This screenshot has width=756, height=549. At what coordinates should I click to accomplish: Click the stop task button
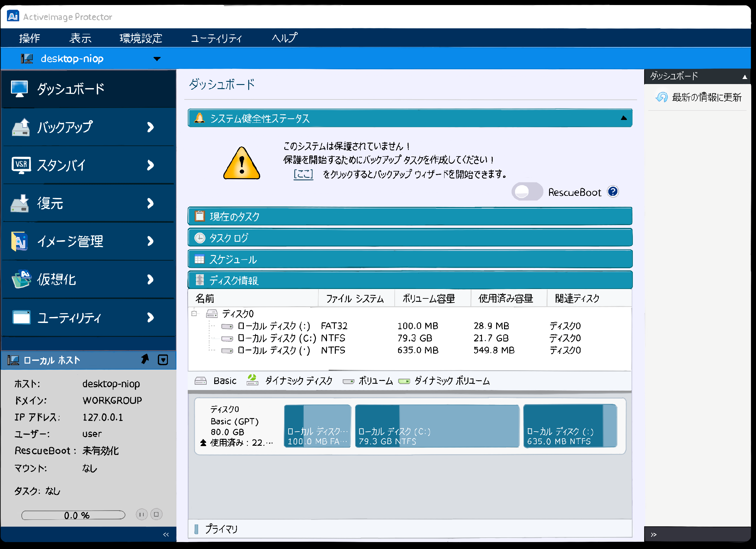(x=156, y=514)
